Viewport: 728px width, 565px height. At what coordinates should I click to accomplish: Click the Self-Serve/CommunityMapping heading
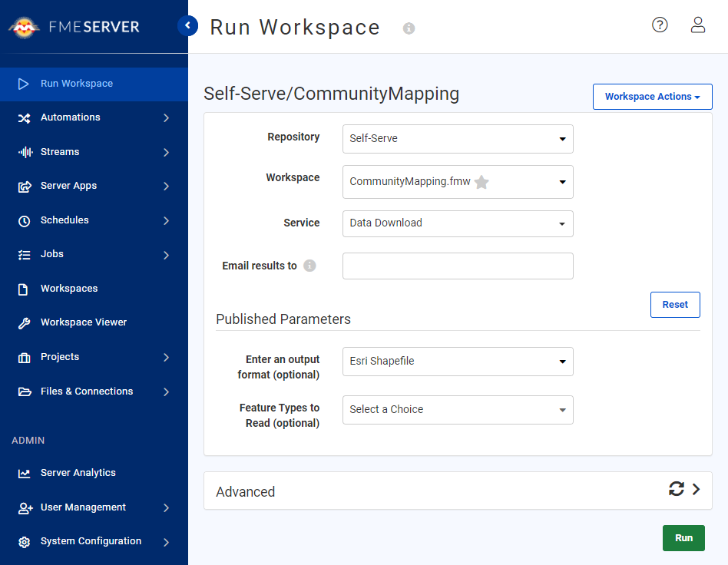[332, 94]
